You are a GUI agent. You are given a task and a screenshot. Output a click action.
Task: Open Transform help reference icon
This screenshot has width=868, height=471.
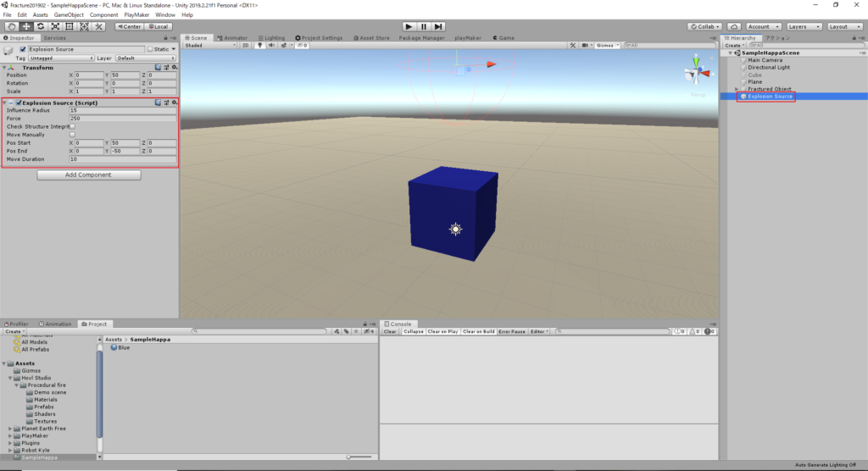[158, 67]
